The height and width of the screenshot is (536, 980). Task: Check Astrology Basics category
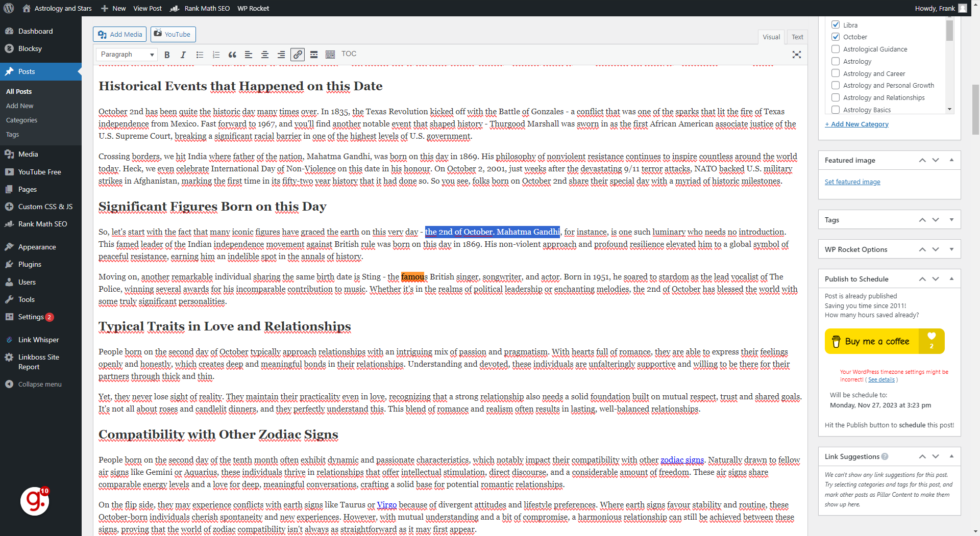click(x=836, y=110)
